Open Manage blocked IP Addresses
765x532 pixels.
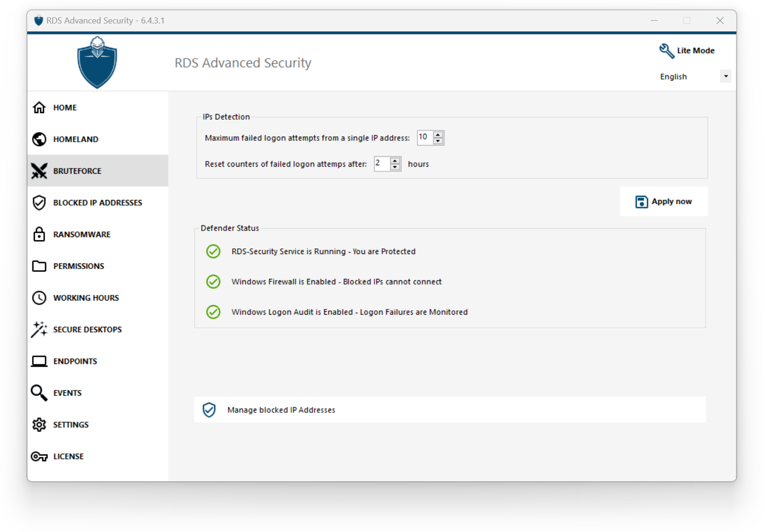pyautogui.click(x=450, y=410)
